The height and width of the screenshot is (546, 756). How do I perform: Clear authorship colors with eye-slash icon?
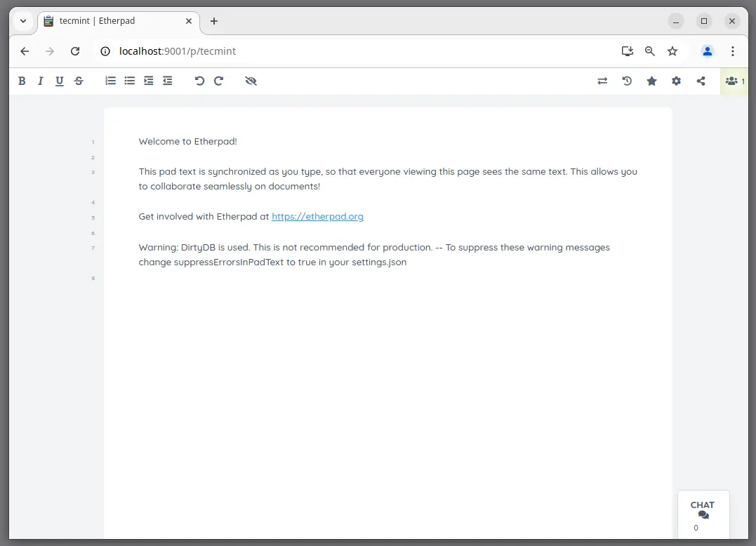coord(251,81)
